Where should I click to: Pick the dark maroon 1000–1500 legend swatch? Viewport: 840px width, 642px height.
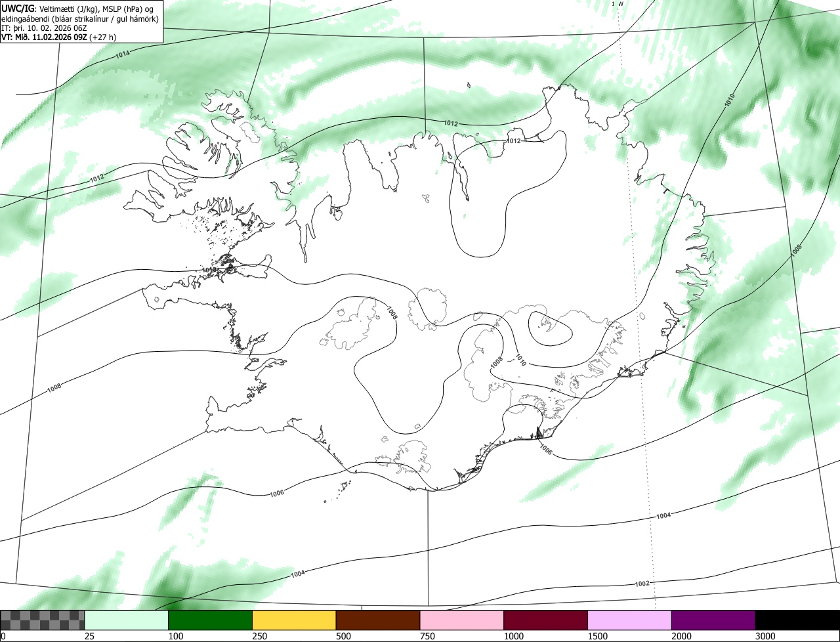click(x=545, y=620)
